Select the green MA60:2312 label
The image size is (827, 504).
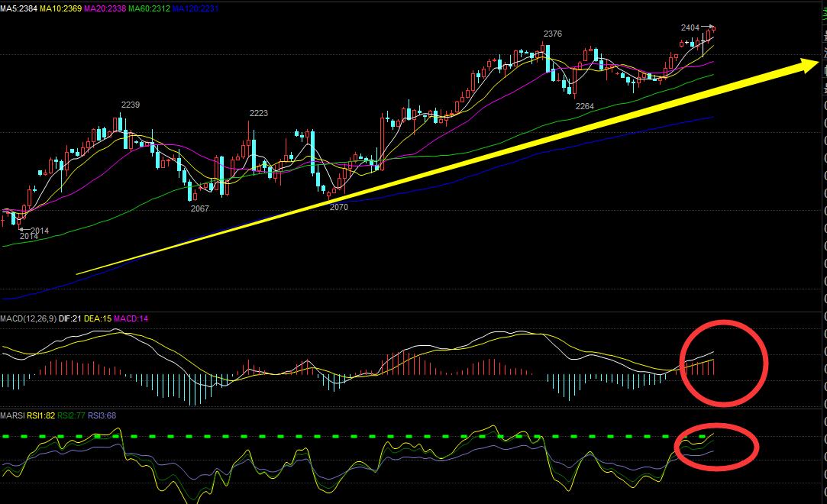(150, 8)
